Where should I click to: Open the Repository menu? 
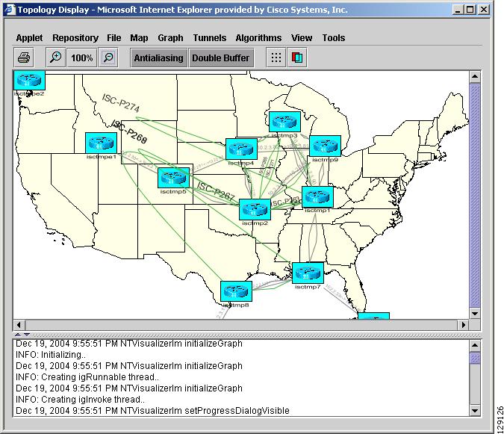click(75, 38)
